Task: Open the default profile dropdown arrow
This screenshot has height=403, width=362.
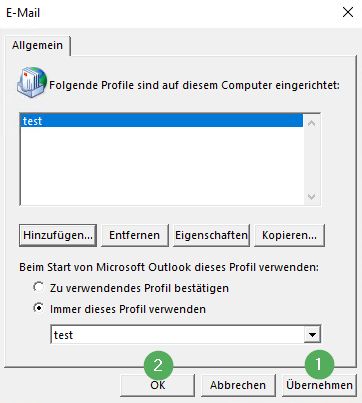Action: coord(312,334)
